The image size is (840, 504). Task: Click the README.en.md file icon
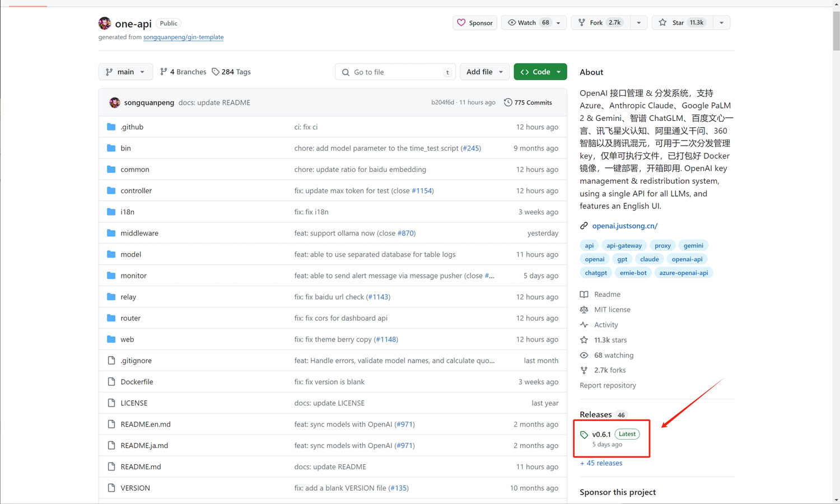tap(111, 424)
